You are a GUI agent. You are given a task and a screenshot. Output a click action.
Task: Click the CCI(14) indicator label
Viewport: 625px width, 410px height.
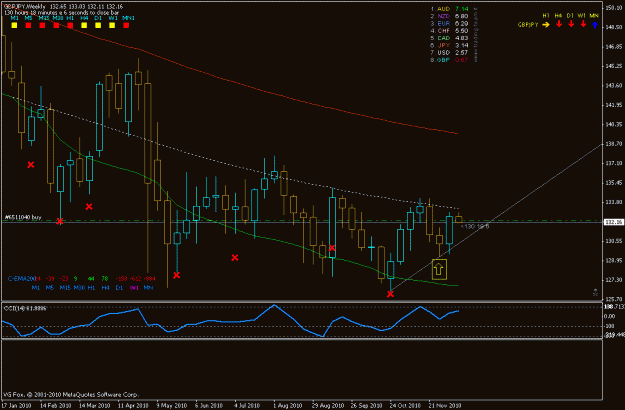click(x=24, y=308)
